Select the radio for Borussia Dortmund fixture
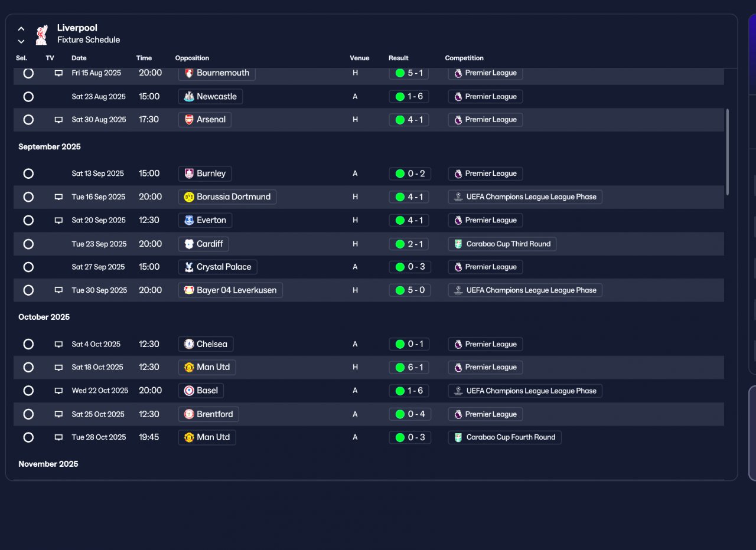Viewport: 756px width, 550px height. (x=28, y=197)
